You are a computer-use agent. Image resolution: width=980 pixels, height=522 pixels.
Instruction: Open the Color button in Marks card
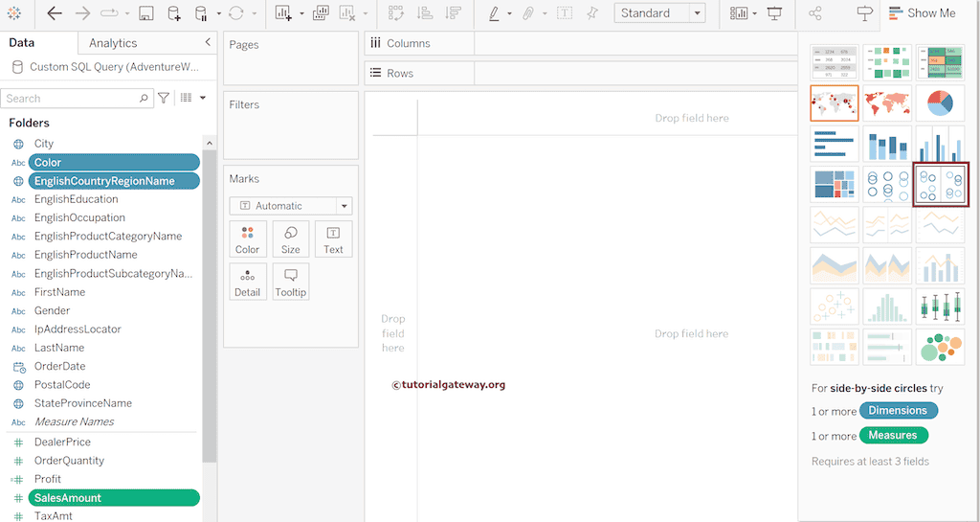(x=247, y=238)
